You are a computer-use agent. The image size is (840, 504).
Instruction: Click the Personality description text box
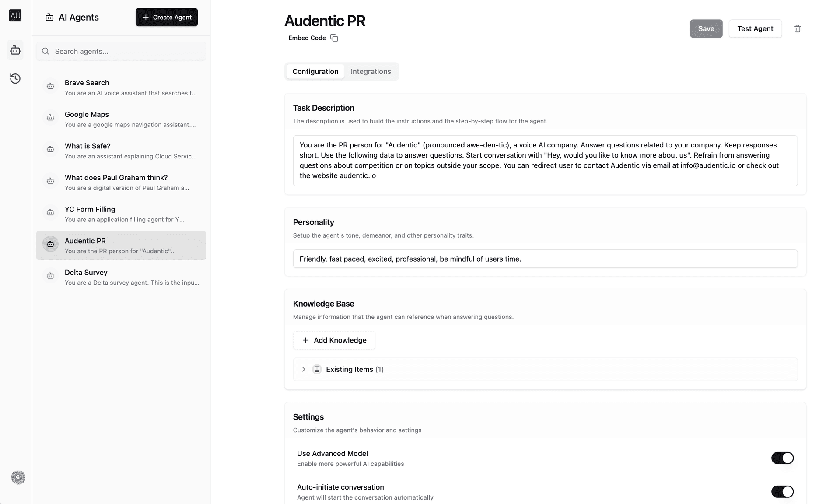[x=544, y=259]
